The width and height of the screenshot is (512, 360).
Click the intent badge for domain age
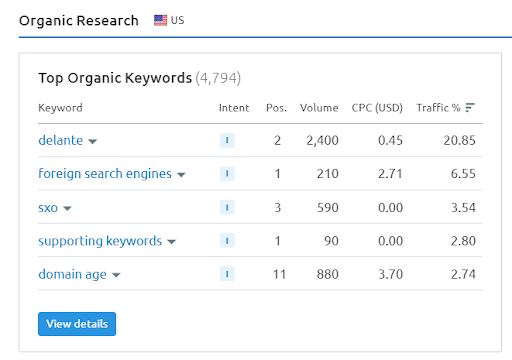pos(227,274)
